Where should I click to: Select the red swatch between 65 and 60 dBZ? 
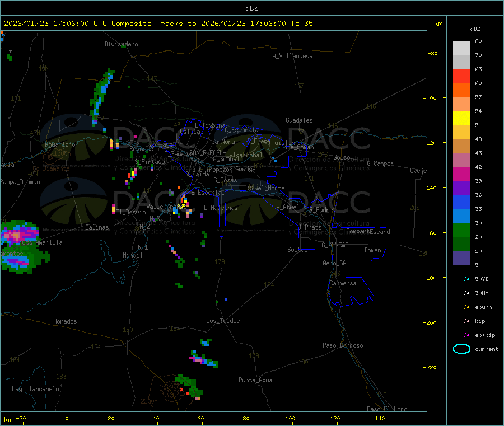point(461,76)
